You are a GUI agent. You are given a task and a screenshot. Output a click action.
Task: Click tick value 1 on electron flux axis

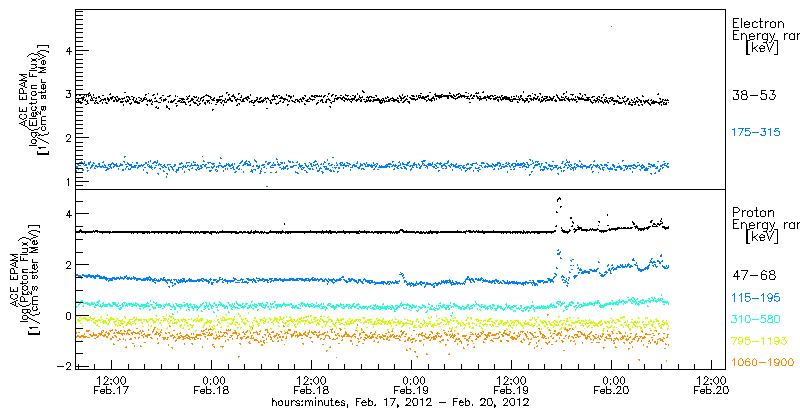68,182
